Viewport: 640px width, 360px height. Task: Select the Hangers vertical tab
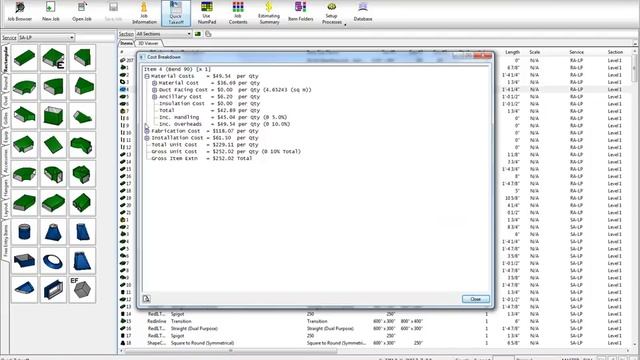point(5,188)
